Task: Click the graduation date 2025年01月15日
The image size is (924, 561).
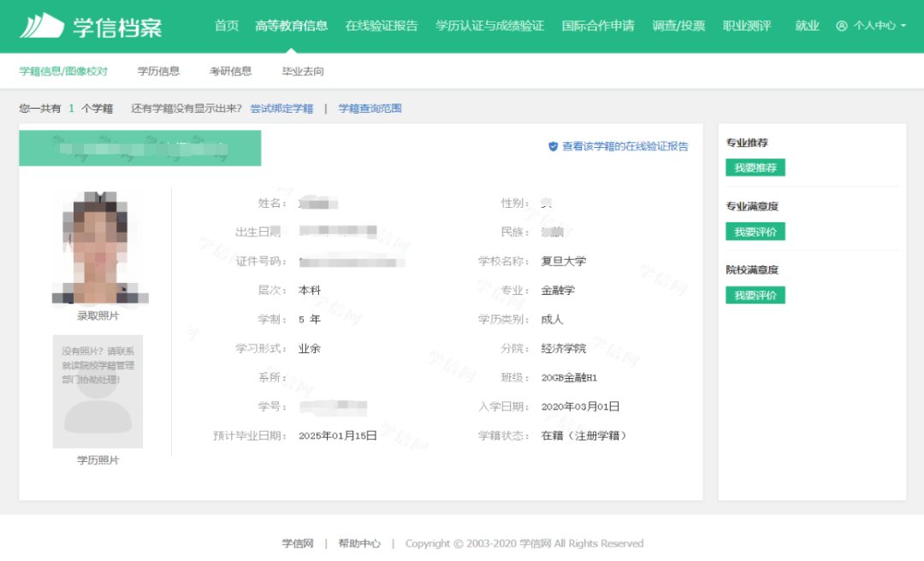Action: [x=338, y=435]
